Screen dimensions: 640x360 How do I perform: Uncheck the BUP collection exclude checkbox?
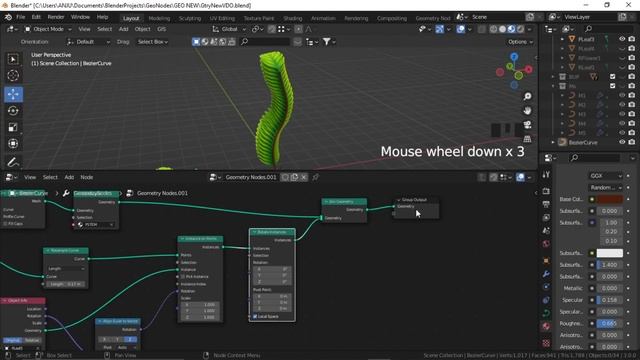612,76
